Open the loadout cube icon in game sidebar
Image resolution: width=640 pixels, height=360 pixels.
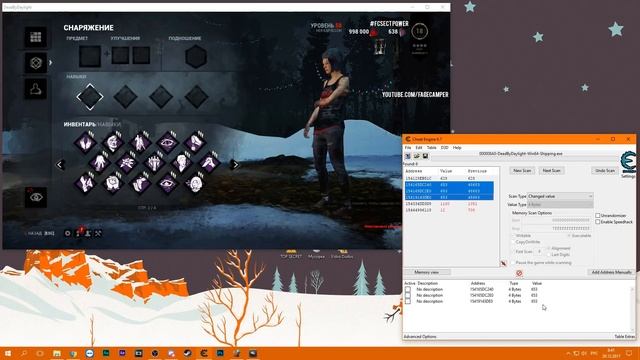[36, 63]
